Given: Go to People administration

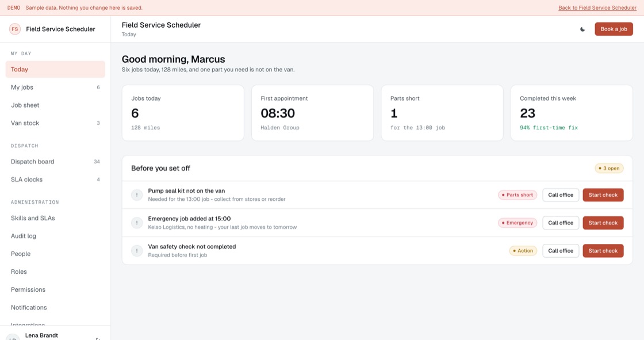Looking at the screenshot, I should pyautogui.click(x=55, y=254).
